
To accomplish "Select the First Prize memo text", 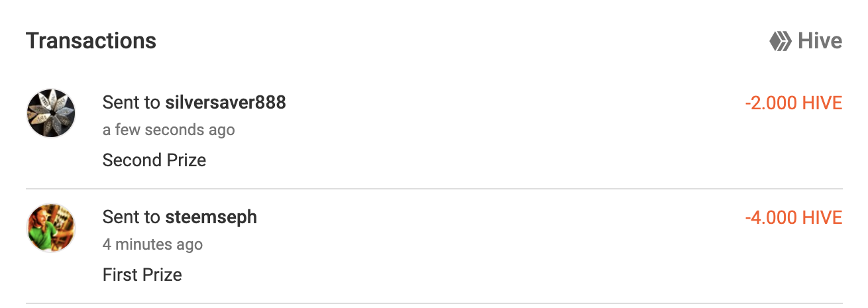I will click(142, 275).
